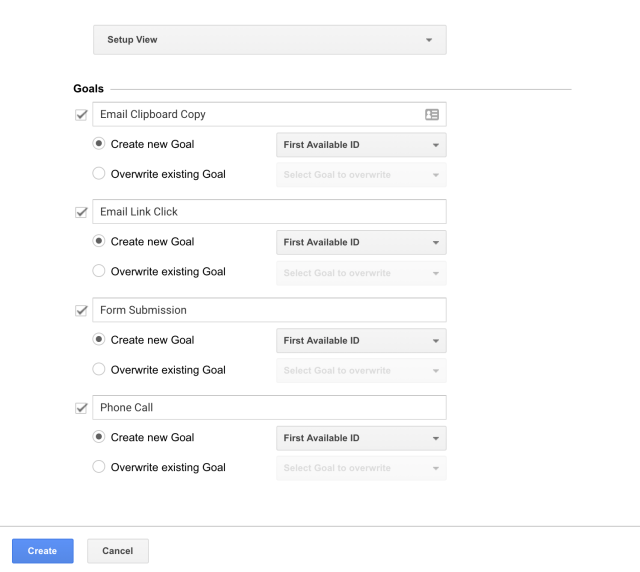The width and height of the screenshot is (640, 572).
Task: Open First Available ID dropdown for Phone Call
Action: (x=361, y=438)
